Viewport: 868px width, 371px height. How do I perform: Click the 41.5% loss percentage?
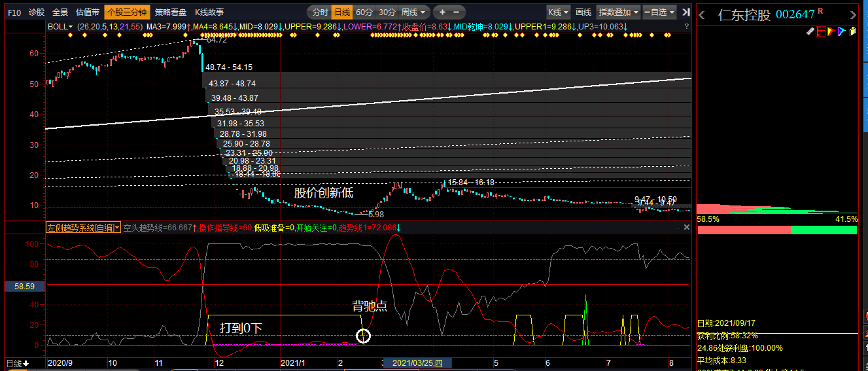point(846,219)
